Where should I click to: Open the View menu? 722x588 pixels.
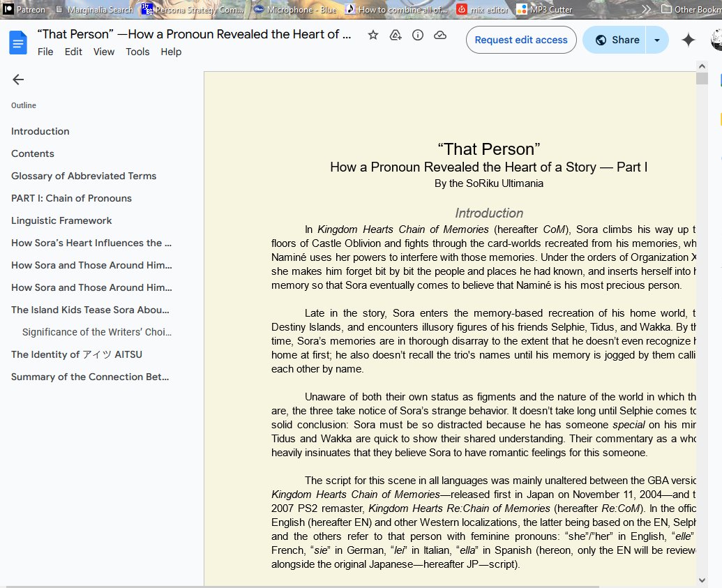pos(104,52)
